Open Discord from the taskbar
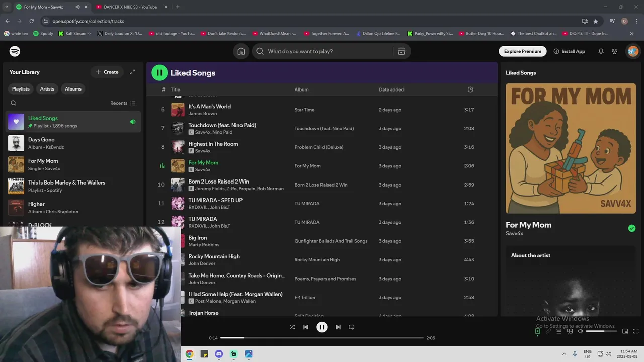The image size is (644, 362). pyautogui.click(x=219, y=354)
